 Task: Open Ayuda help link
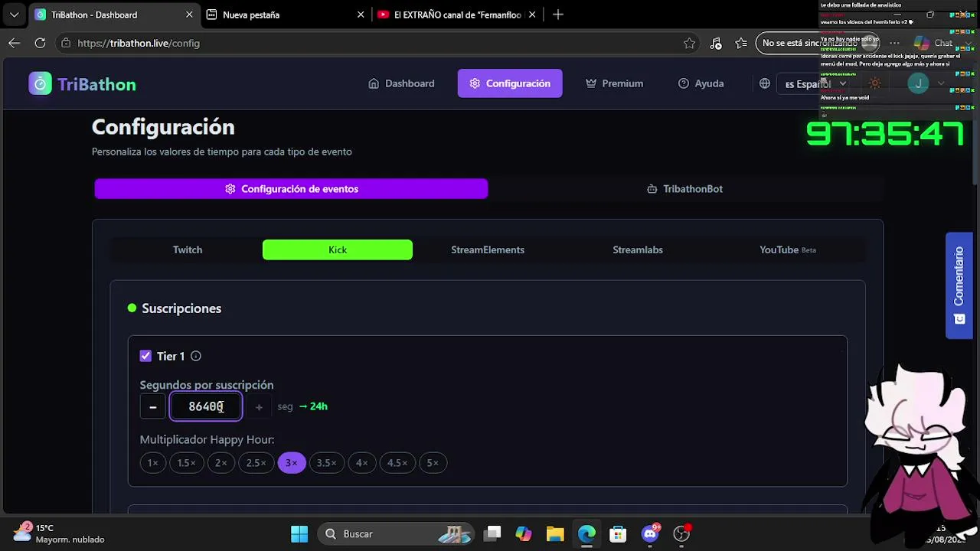click(x=701, y=83)
